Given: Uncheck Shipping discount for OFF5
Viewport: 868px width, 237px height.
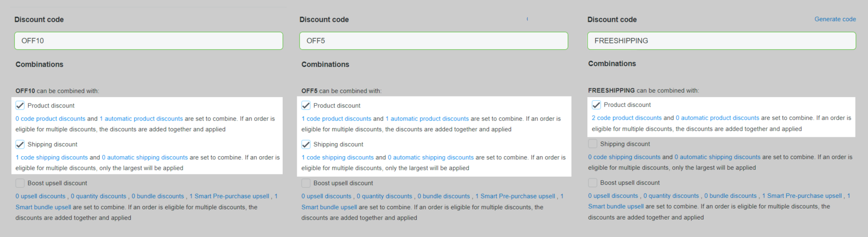Looking at the screenshot, I should pyautogui.click(x=306, y=144).
